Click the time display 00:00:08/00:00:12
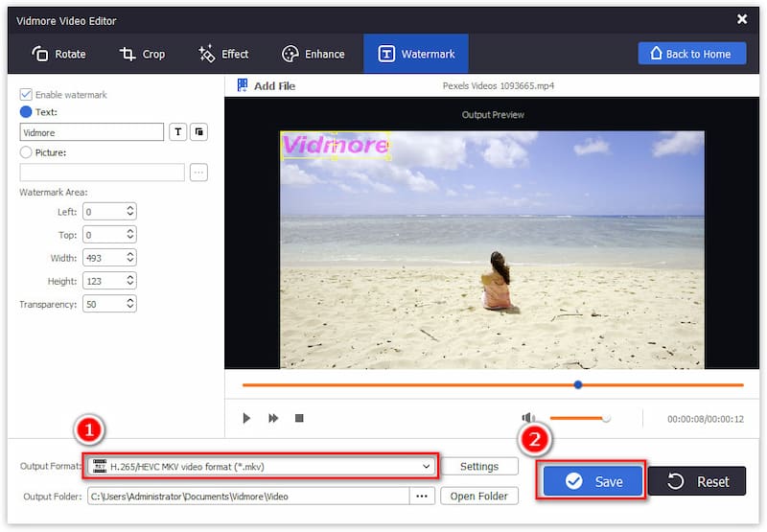 point(706,419)
